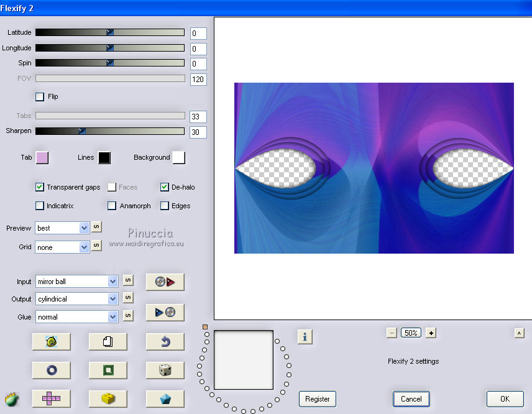The width and height of the screenshot is (532, 414).
Task: Uncheck Transparent gaps
Action: (x=40, y=187)
